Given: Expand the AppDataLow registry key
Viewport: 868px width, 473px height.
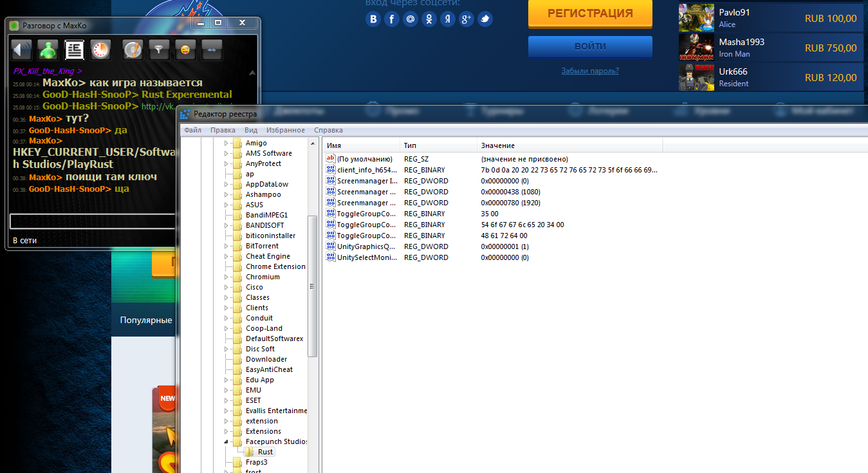Looking at the screenshot, I should click(226, 184).
